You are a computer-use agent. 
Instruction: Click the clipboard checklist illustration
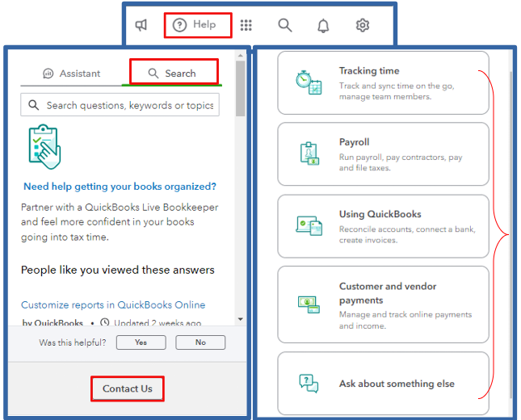(45, 146)
